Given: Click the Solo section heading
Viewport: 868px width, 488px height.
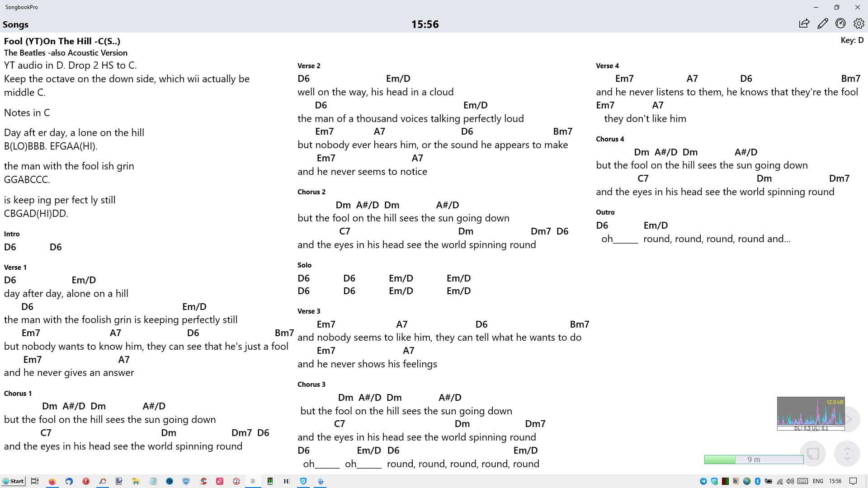Looking at the screenshot, I should [x=304, y=265].
